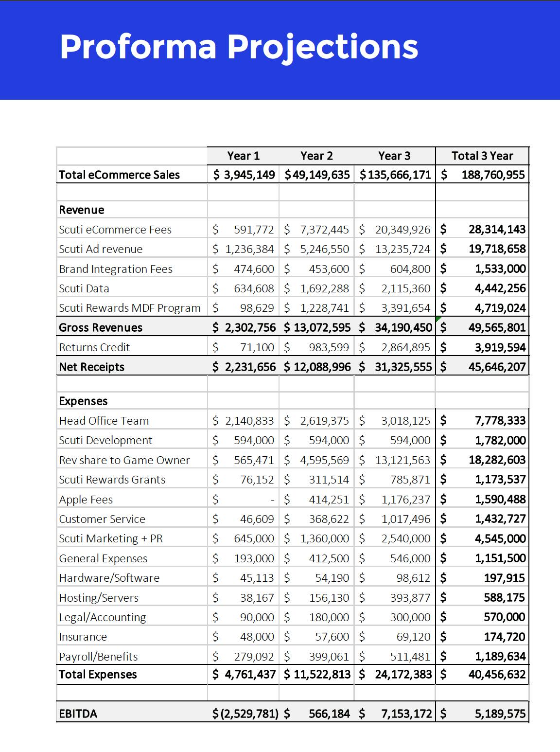
Task: Select the Scuti eCommerce Fees label
Action: coord(115,230)
